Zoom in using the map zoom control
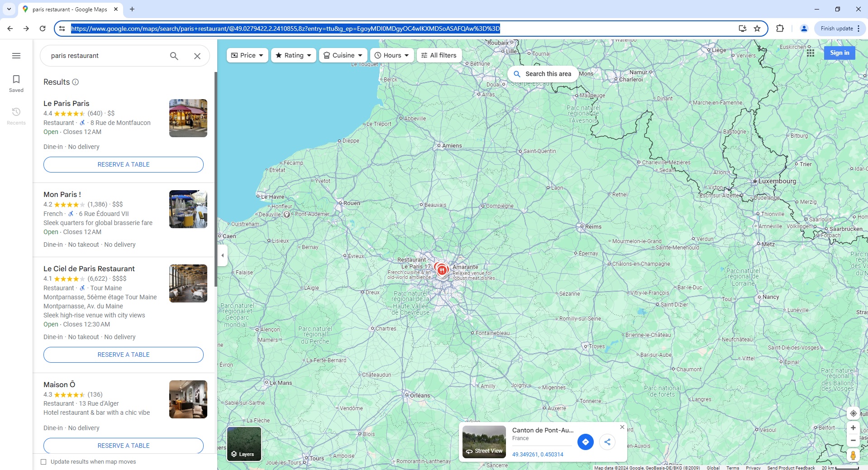The image size is (868, 470). 853,428
